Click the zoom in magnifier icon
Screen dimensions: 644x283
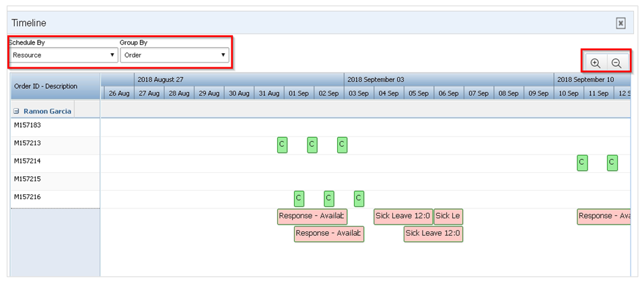595,63
